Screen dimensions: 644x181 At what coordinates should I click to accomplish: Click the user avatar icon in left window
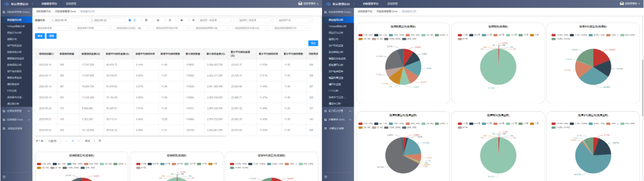click(300, 3)
